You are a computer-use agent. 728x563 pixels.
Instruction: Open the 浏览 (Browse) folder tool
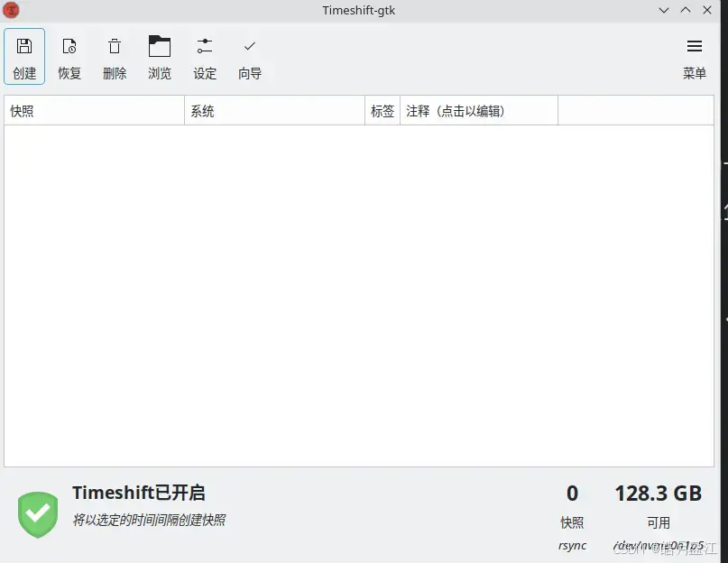pyautogui.click(x=160, y=57)
